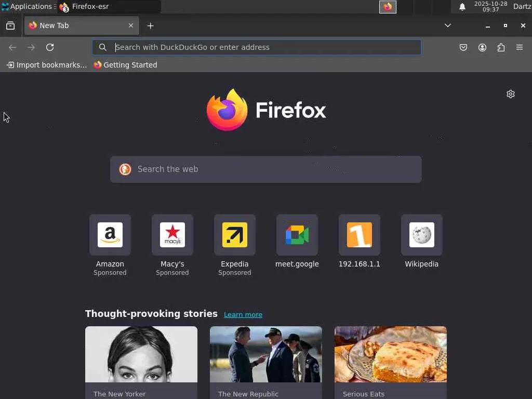The width and height of the screenshot is (532, 399).
Task: Open the Applications menu in the panel
Action: [x=29, y=6]
